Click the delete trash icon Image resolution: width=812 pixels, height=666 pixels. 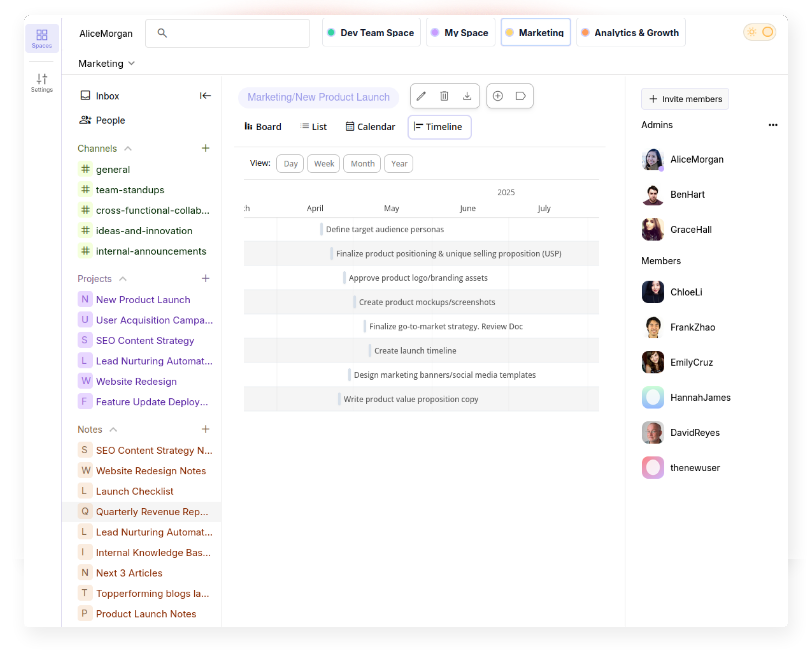tap(444, 96)
